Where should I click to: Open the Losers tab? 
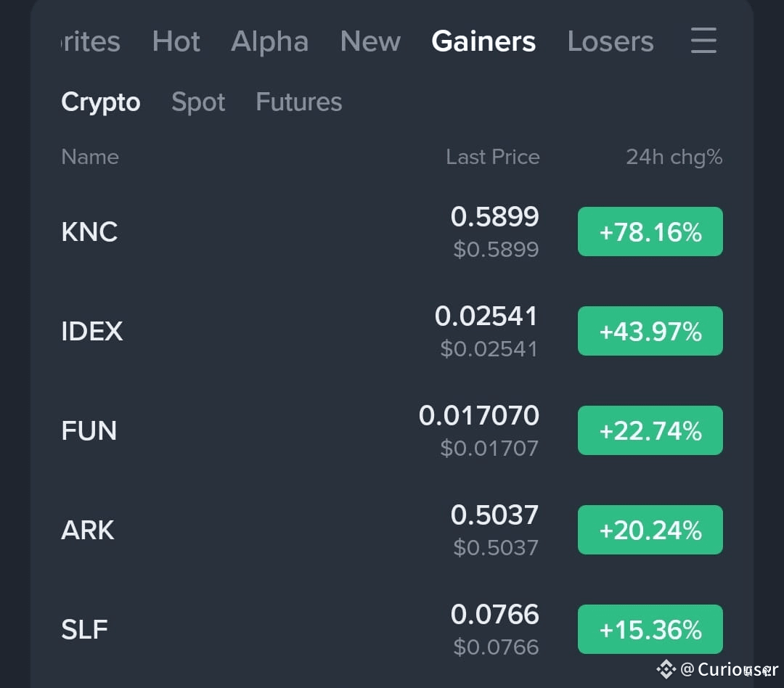[611, 41]
